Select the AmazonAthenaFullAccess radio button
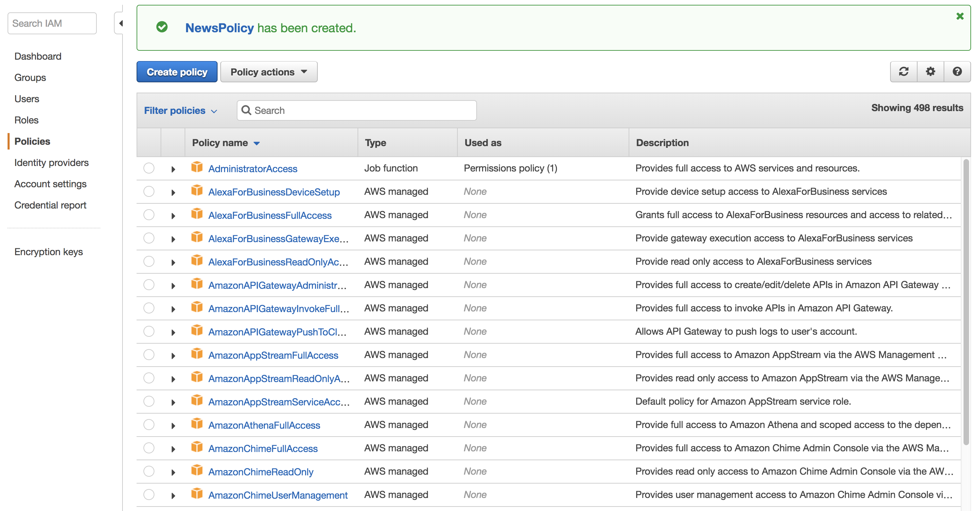 point(149,425)
